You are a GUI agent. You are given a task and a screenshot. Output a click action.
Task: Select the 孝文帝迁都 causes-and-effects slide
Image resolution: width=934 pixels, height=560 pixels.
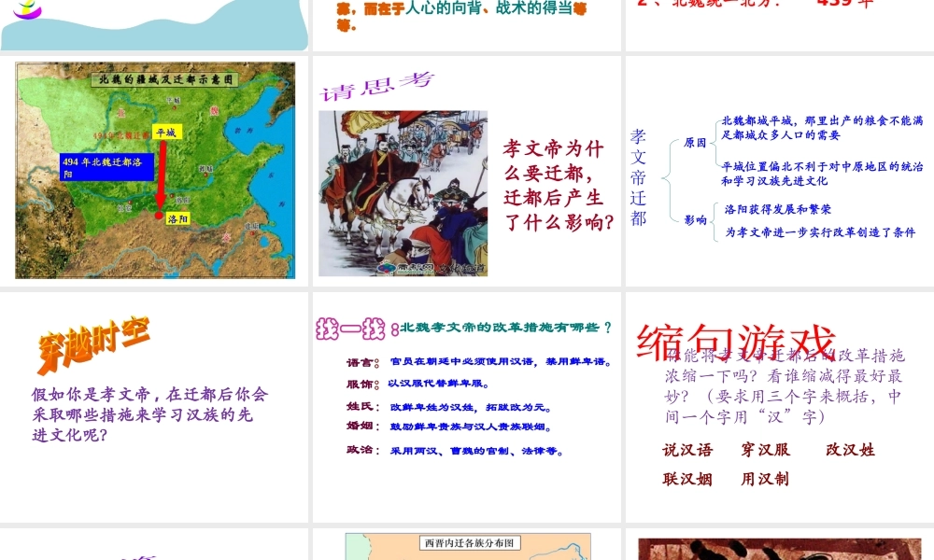(x=780, y=170)
